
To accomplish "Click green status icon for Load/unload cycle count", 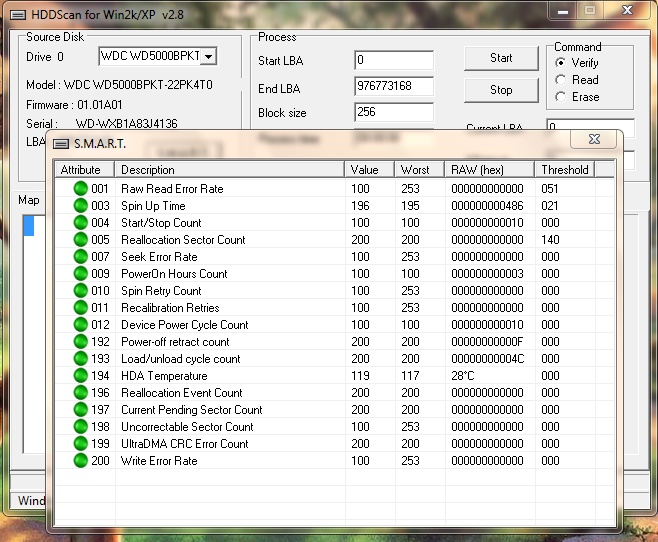I will (80, 359).
